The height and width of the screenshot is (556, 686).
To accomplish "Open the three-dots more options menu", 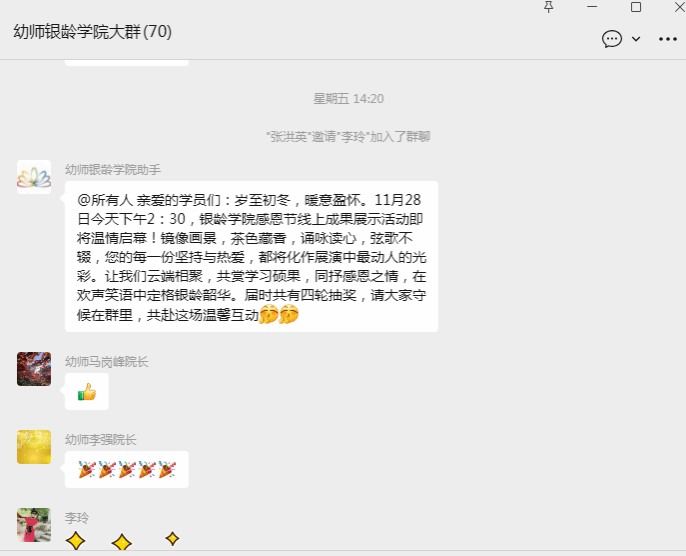I will (668, 39).
